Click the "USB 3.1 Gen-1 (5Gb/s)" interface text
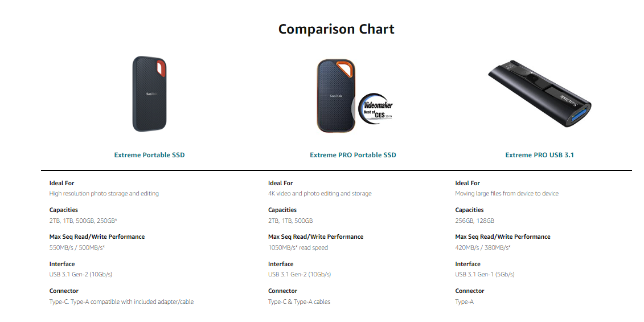This screenshot has height=322, width=644. tap(485, 275)
